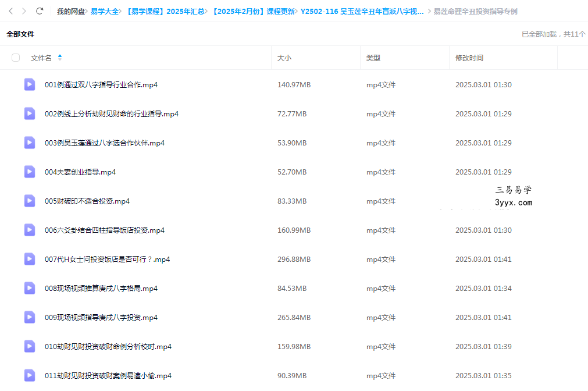Screen dimensions: 588x391
Task: Sort by 类型 column header
Action: coord(373,58)
